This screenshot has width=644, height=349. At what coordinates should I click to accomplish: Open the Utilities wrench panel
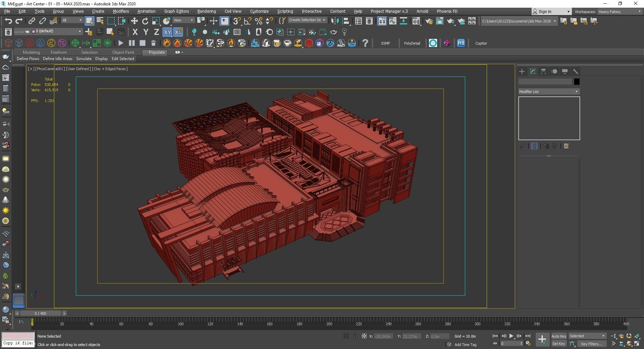point(576,71)
